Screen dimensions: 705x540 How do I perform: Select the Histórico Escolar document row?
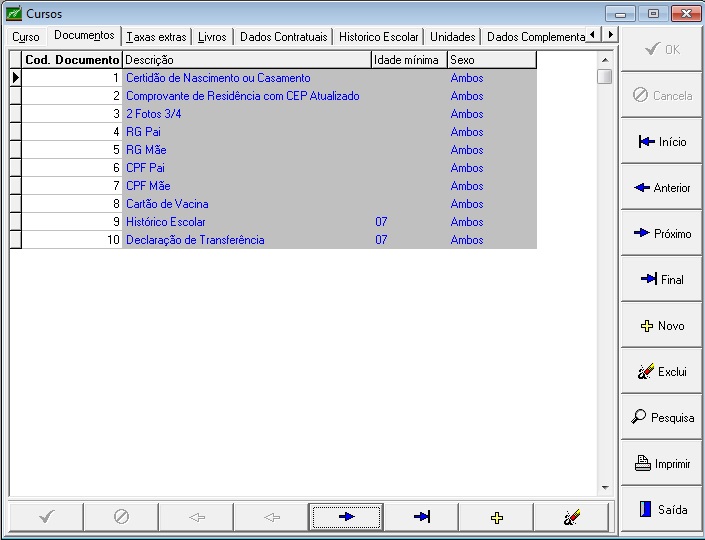(166, 222)
